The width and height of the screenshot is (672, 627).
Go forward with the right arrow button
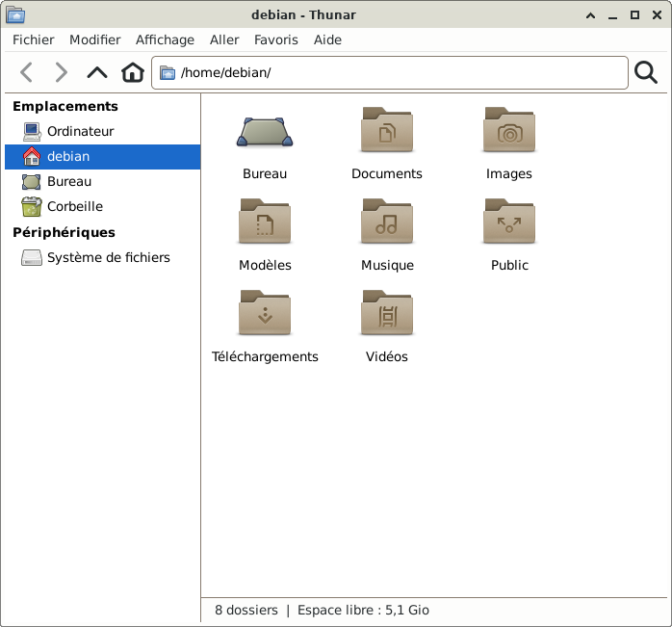coord(62,72)
